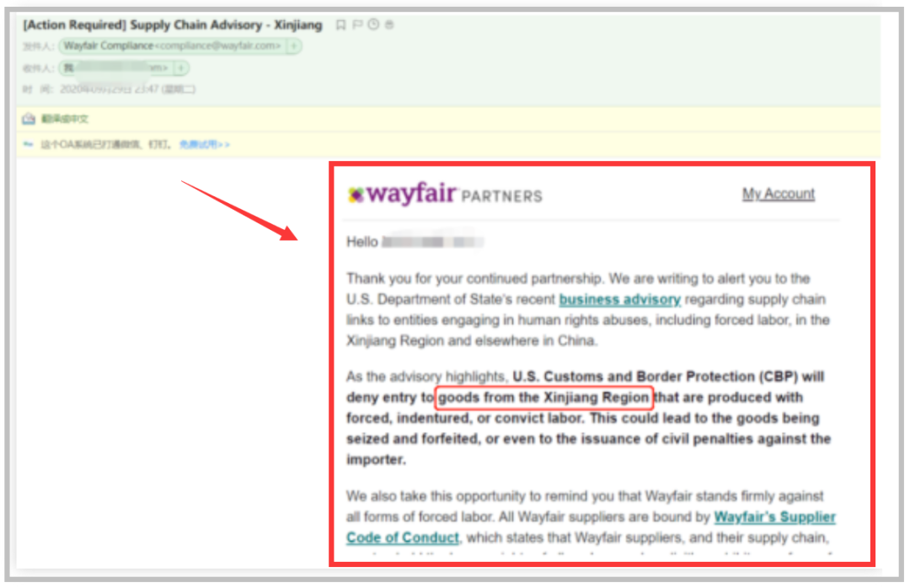Click the translate to Chinese text

coord(64,119)
